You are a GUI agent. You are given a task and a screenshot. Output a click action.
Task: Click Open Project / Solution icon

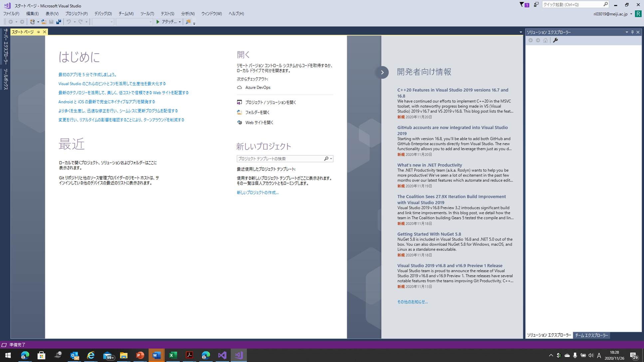click(x=239, y=102)
